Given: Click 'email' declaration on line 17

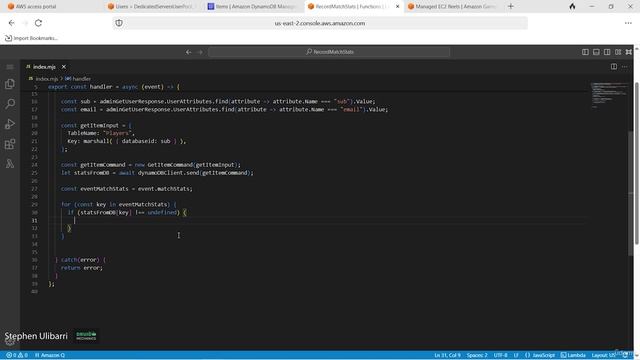Looking at the screenshot, I should coord(88,109).
